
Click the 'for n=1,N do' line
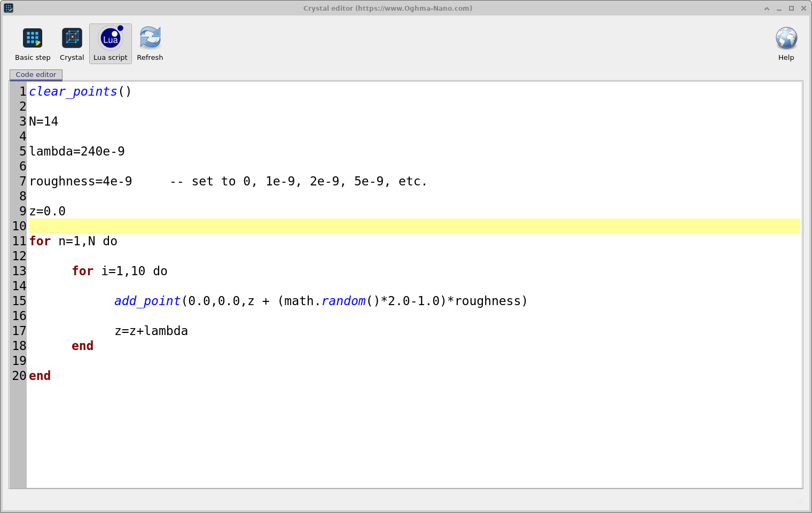(73, 241)
